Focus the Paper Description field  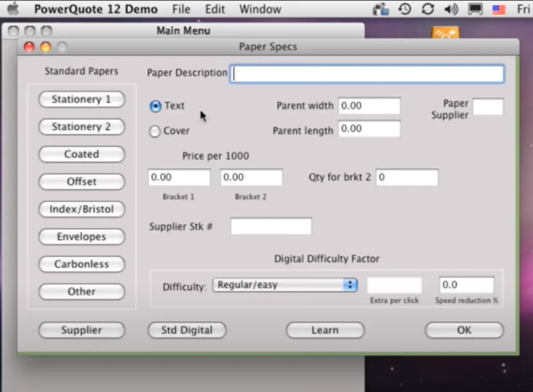click(367, 74)
